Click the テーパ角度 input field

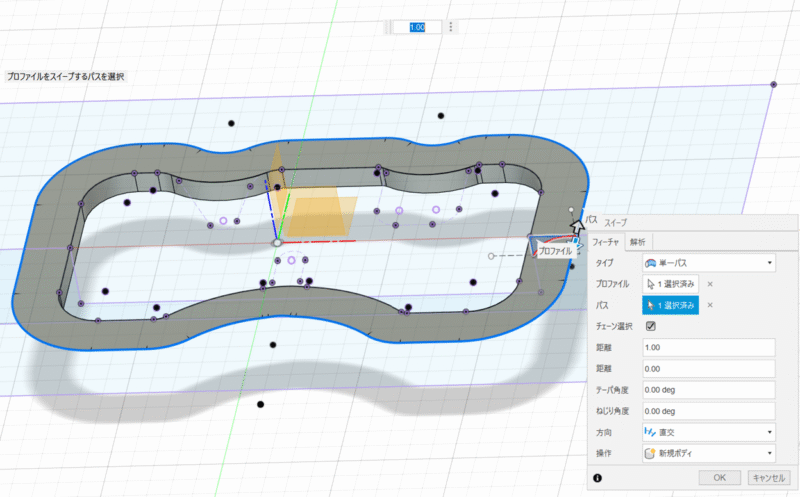(708, 389)
